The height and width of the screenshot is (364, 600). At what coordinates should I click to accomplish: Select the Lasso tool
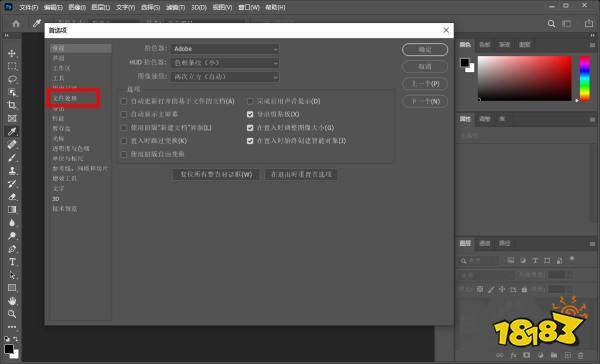(x=12, y=79)
